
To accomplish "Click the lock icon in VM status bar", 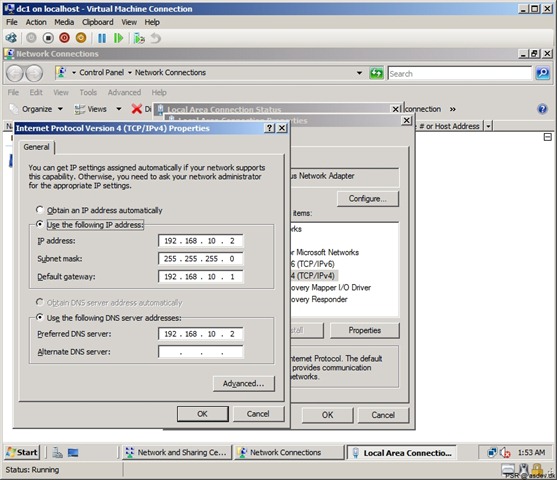I will (537, 469).
